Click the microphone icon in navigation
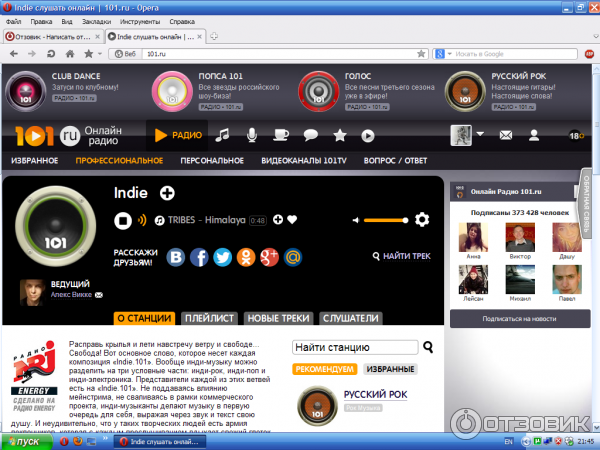Screen dimensions: 600x450 pos(252,135)
